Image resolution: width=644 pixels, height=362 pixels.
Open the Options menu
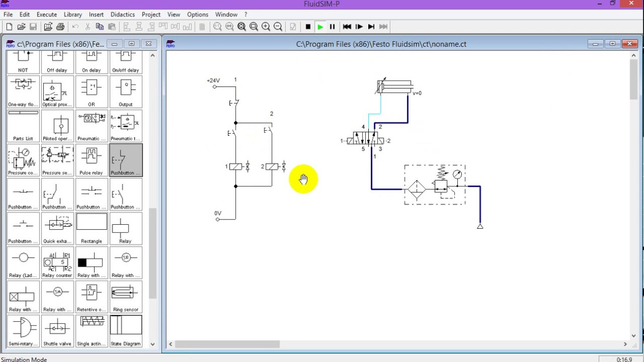198,15
